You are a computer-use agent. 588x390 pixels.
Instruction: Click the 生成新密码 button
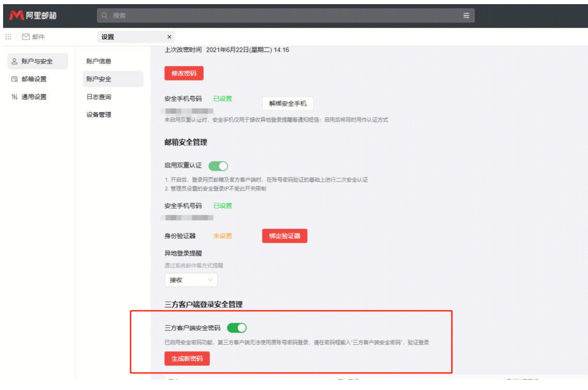(187, 359)
